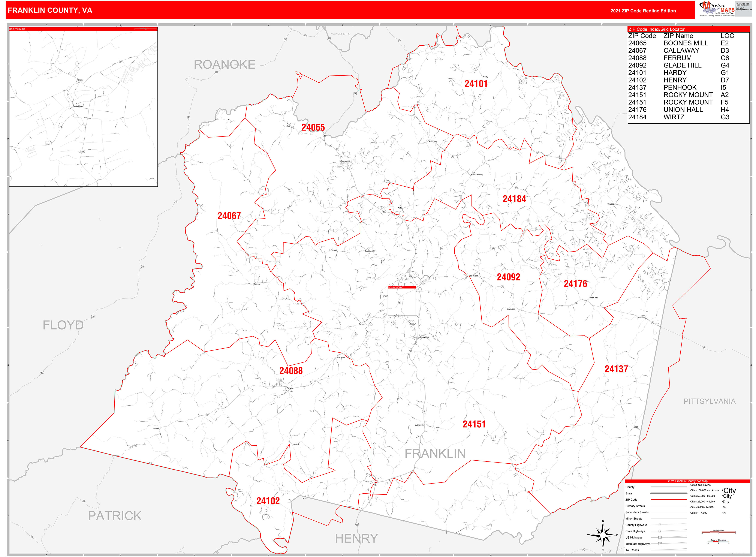Select the 24092 ZIP label on the map
The image size is (756, 557).
[x=509, y=277]
